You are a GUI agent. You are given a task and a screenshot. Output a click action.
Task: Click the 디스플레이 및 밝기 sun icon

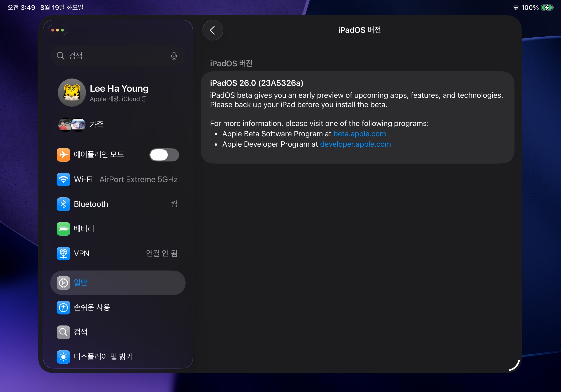(x=63, y=357)
